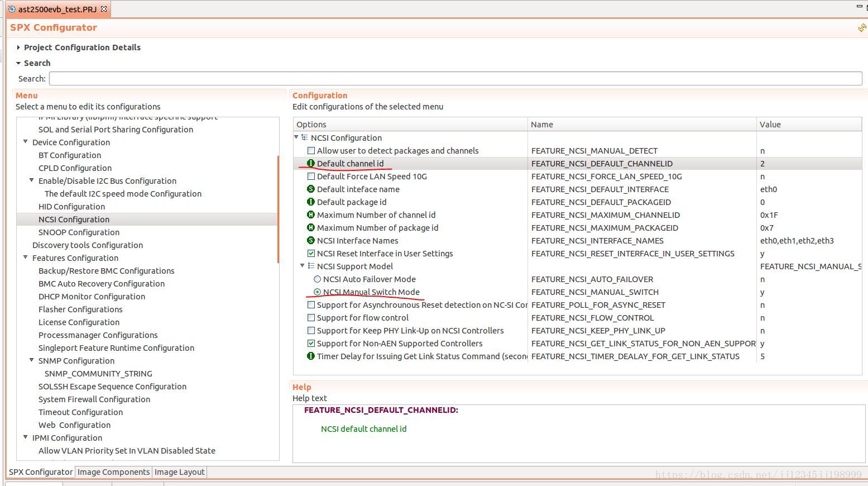The height and width of the screenshot is (486, 868).
Task: Open License Configuration item
Action: point(79,322)
